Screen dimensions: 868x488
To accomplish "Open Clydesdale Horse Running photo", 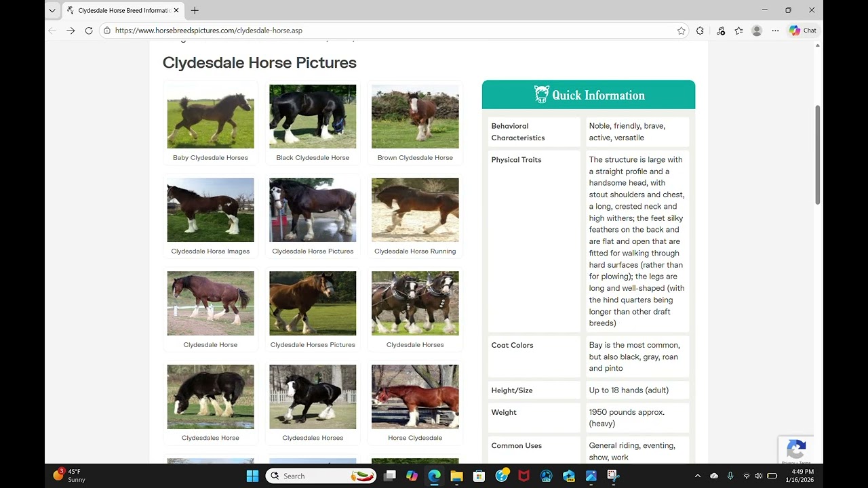I will pos(415,210).
